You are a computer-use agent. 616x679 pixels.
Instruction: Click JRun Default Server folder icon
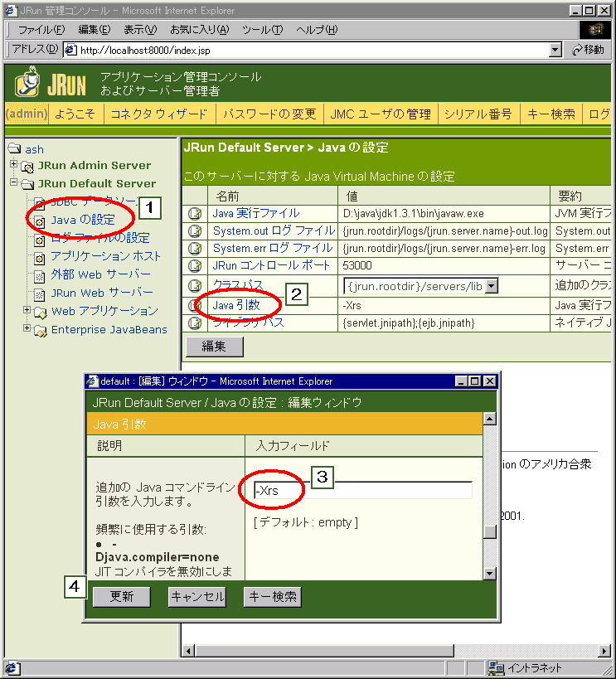27,185
